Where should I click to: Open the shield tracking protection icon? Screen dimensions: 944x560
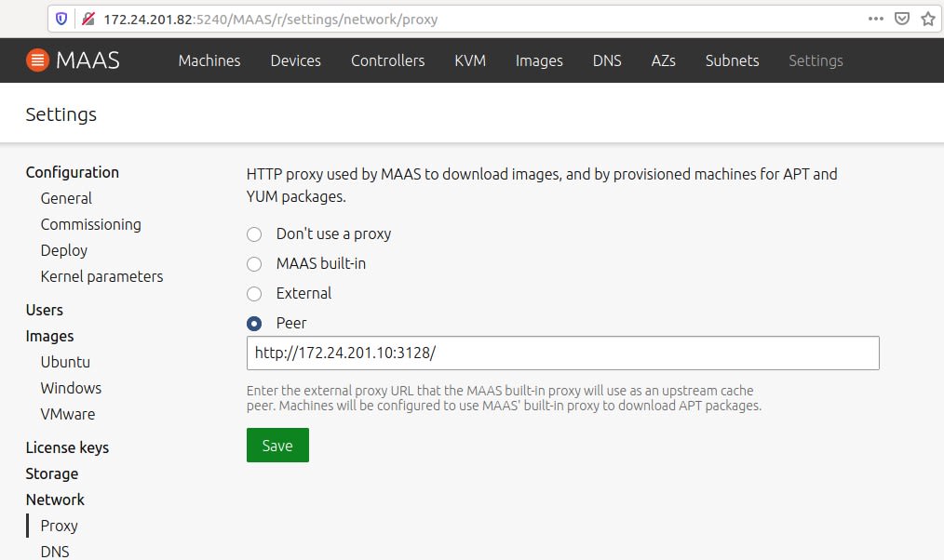[x=61, y=20]
